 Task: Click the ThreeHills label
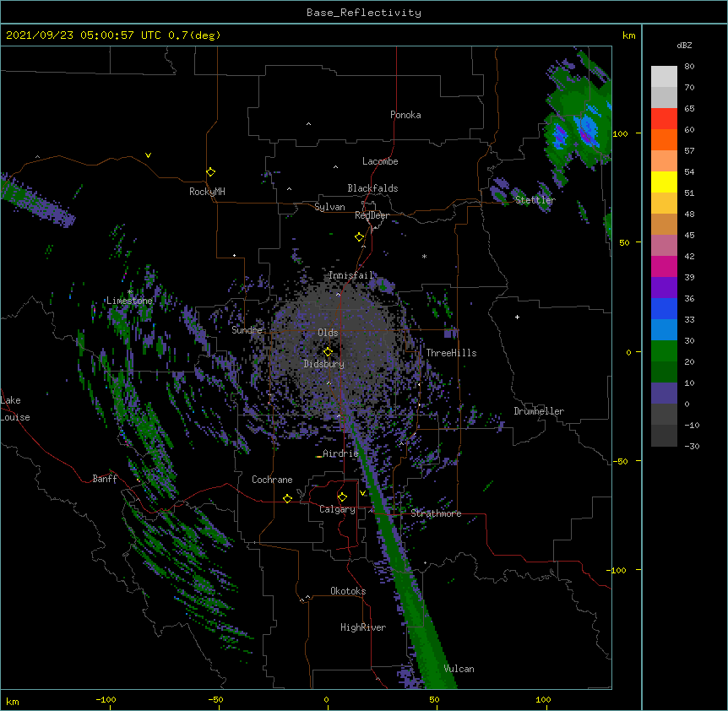(x=451, y=353)
